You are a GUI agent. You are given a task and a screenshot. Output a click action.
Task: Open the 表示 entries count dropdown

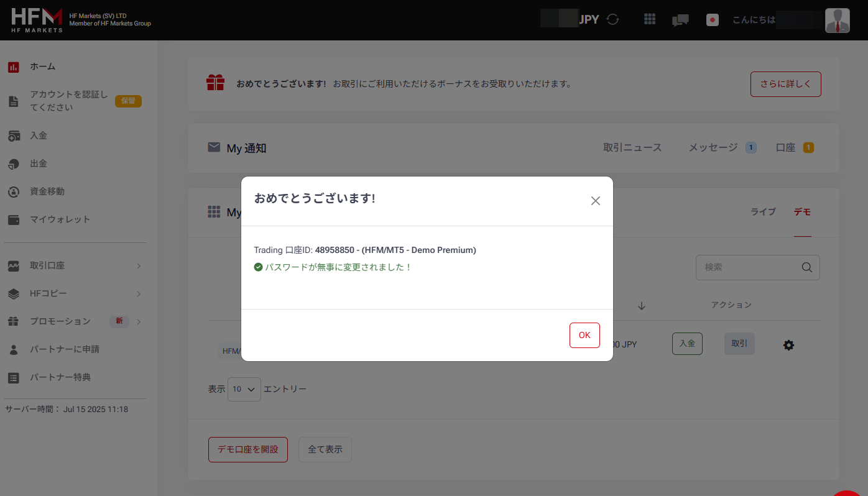[x=244, y=389]
